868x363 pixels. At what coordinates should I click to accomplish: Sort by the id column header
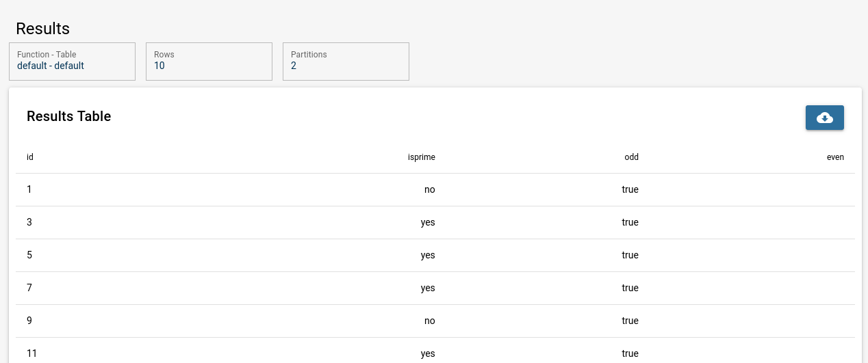click(30, 157)
